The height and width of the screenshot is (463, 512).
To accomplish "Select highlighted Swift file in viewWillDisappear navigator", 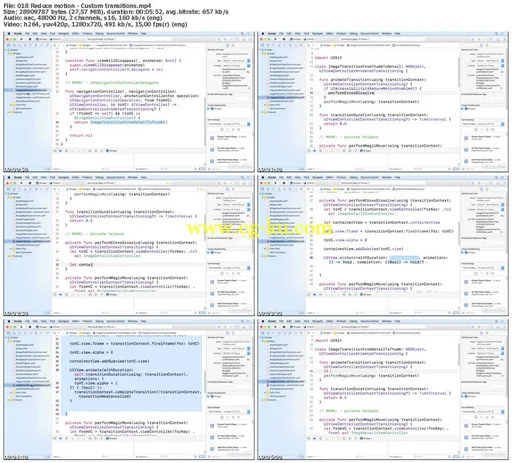I will pyautogui.click(x=28, y=90).
